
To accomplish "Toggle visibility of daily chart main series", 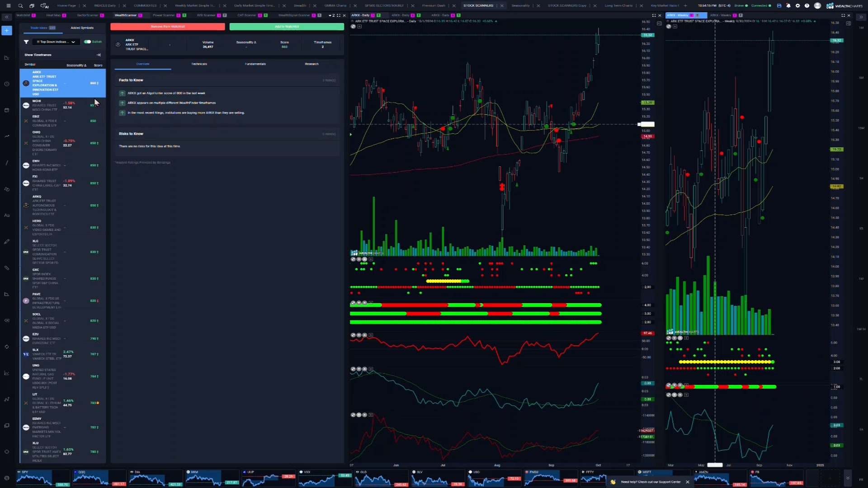I will (x=353, y=27).
